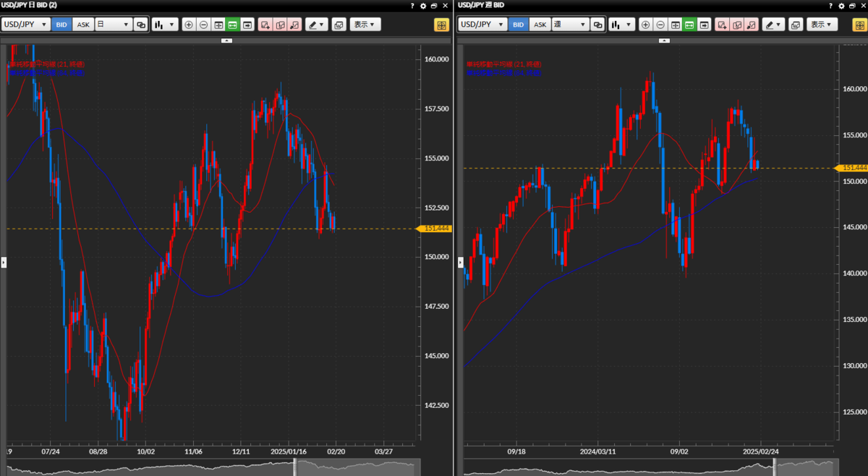The image size is (868, 476).
Task: Select blue moving average label, daily chart
Action: click(x=46, y=73)
